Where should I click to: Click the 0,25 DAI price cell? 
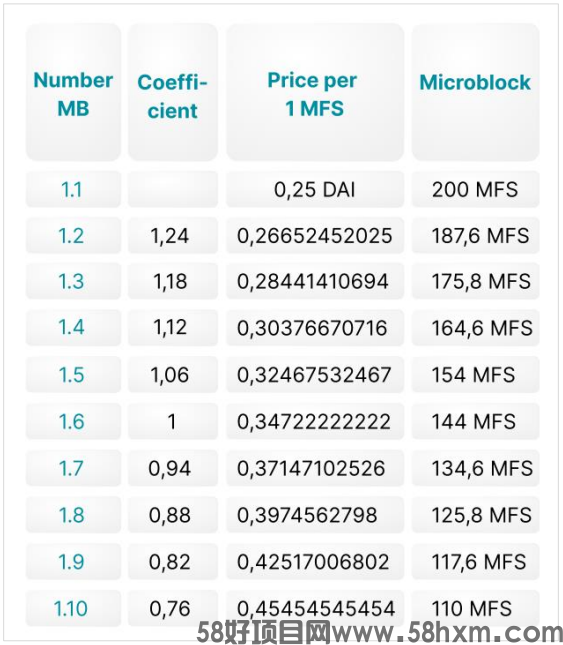coord(315,189)
